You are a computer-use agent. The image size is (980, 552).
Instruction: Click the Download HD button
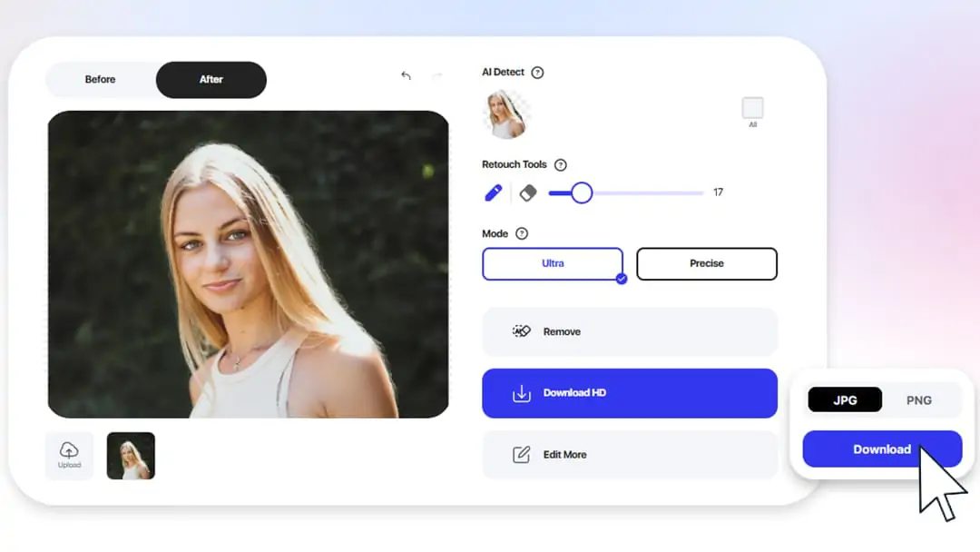pos(630,393)
